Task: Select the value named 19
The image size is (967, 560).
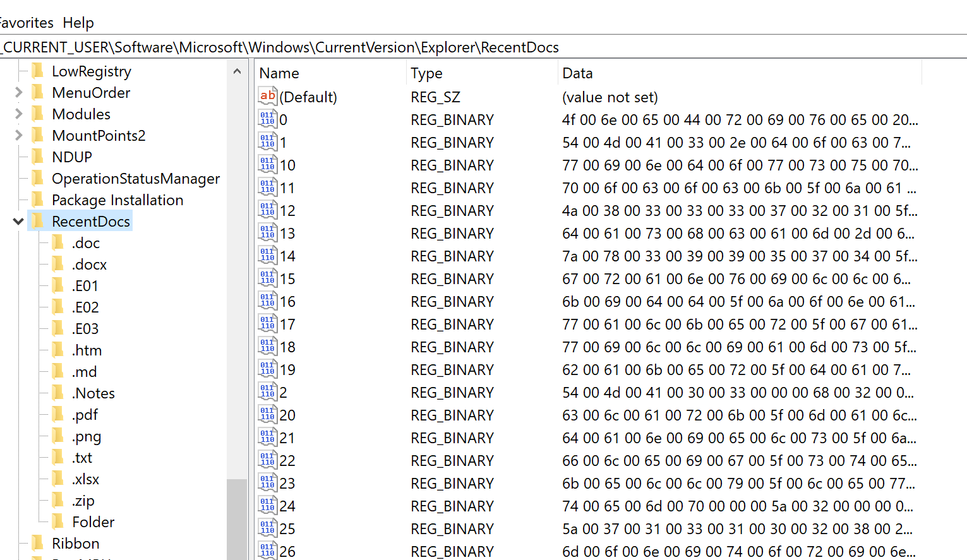Action: [x=287, y=369]
